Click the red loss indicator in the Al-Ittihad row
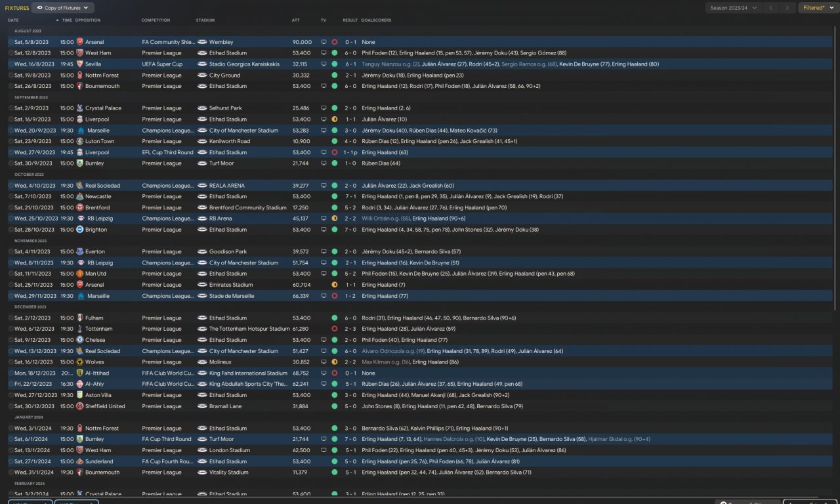Screen dimensions: 840x504 (x=335, y=373)
